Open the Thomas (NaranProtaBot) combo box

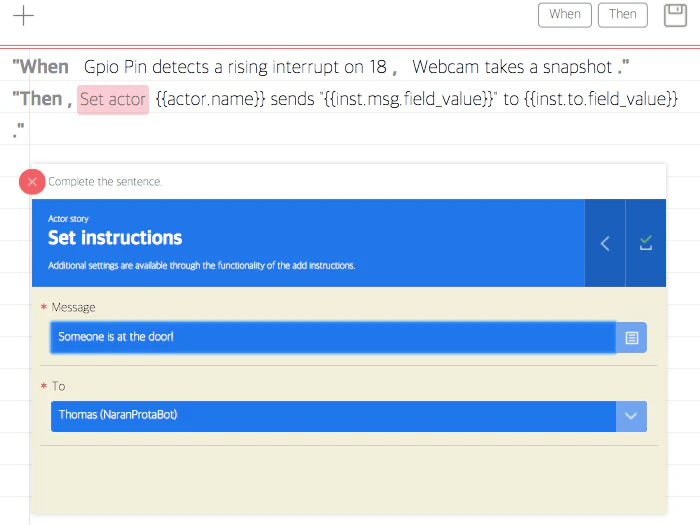coord(349,416)
